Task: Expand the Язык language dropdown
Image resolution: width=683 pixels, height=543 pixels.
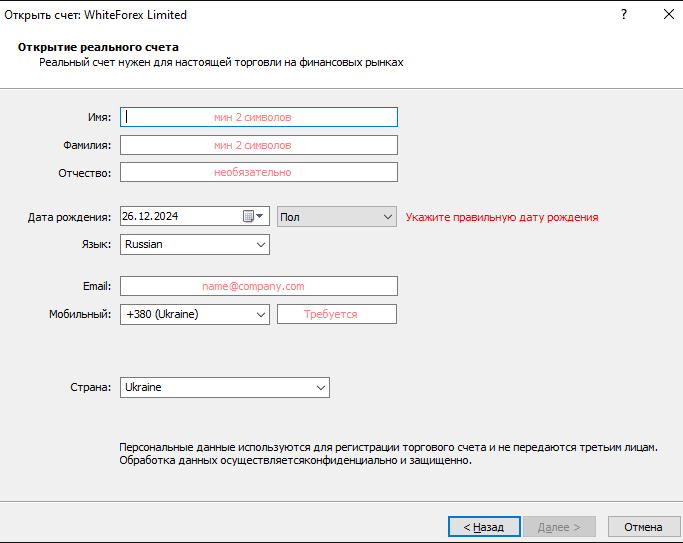Action: 195,244
